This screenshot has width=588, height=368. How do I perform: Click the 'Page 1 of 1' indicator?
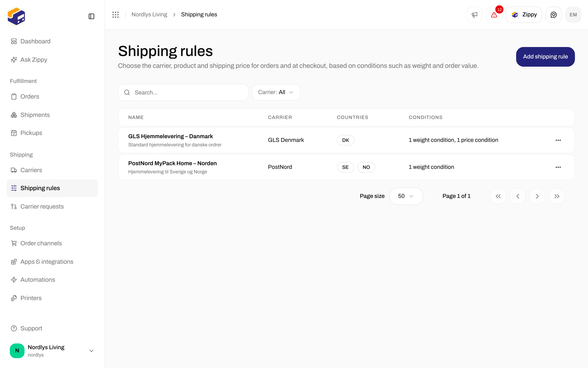point(456,196)
